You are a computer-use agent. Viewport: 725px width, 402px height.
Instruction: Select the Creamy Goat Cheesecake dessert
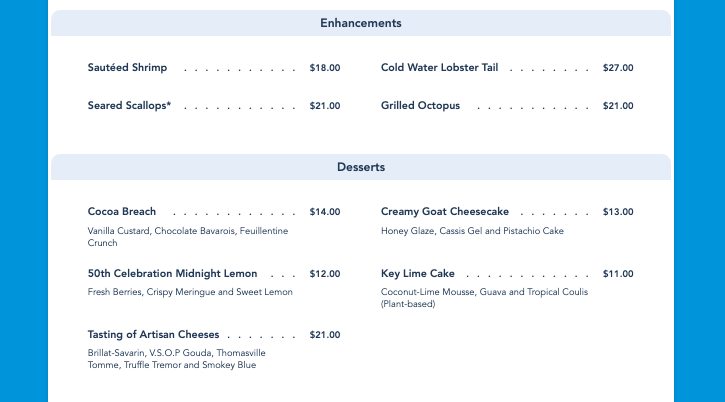445,212
